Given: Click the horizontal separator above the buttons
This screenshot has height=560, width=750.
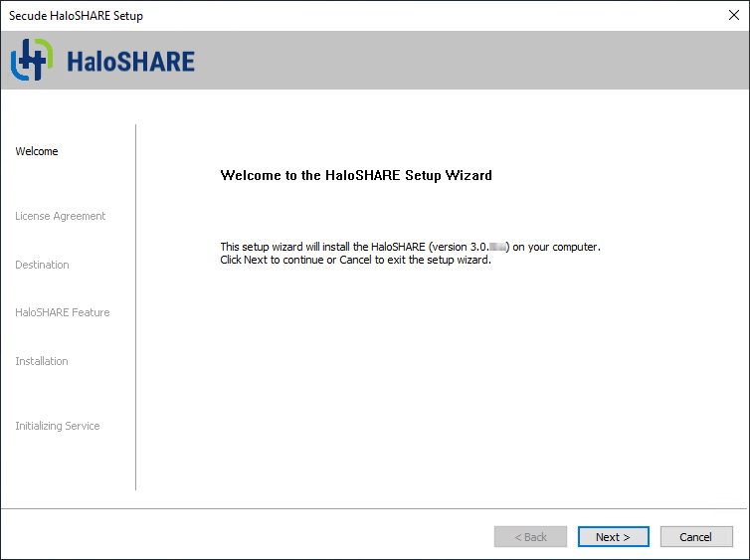Looking at the screenshot, I should [x=375, y=509].
